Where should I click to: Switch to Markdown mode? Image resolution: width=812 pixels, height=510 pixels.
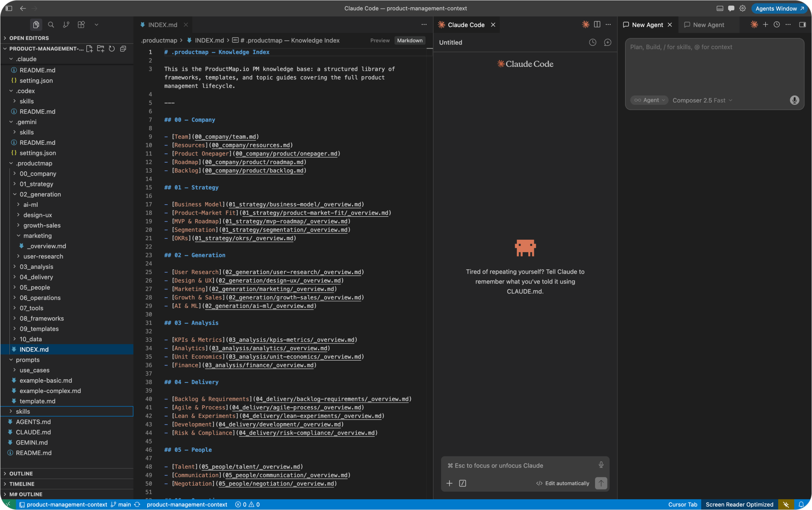[x=410, y=41]
